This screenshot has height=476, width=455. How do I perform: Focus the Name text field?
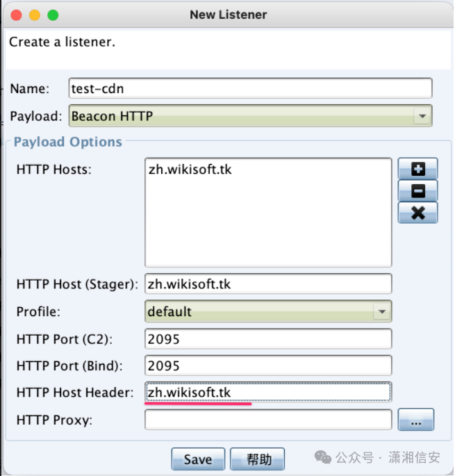pyautogui.click(x=250, y=88)
